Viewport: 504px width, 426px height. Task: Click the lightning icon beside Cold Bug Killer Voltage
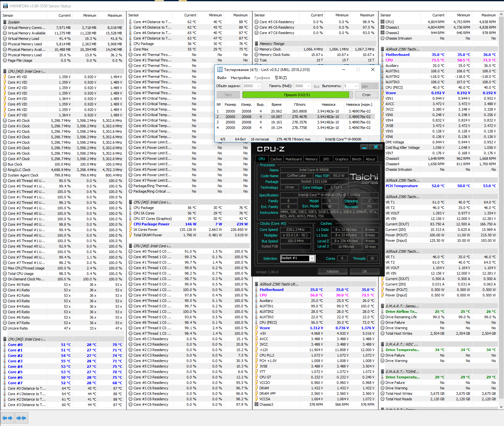point(382,148)
